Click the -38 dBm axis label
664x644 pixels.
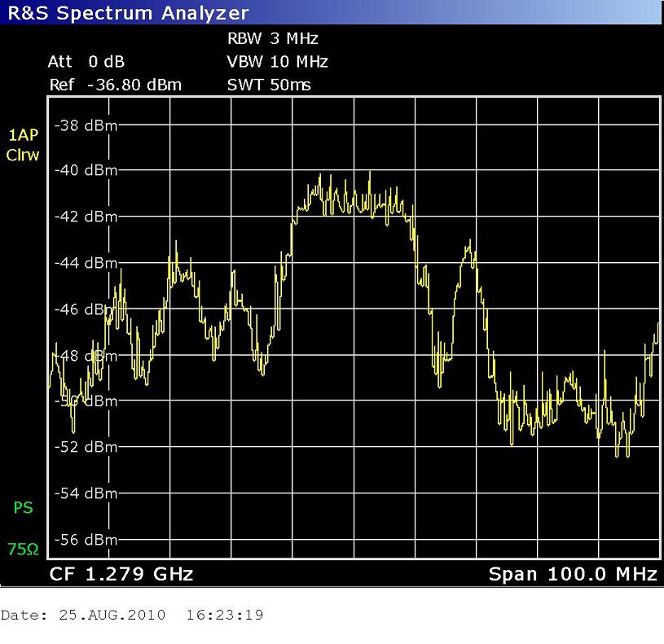[x=86, y=125]
